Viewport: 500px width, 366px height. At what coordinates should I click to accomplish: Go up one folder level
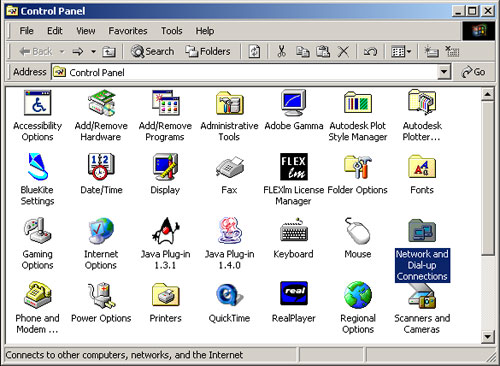109,52
